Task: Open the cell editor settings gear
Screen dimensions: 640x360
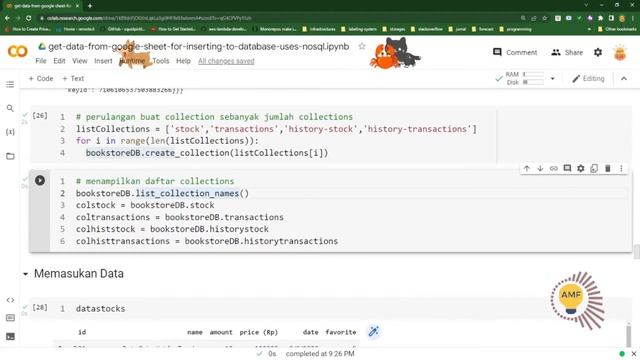Action: [580, 168]
